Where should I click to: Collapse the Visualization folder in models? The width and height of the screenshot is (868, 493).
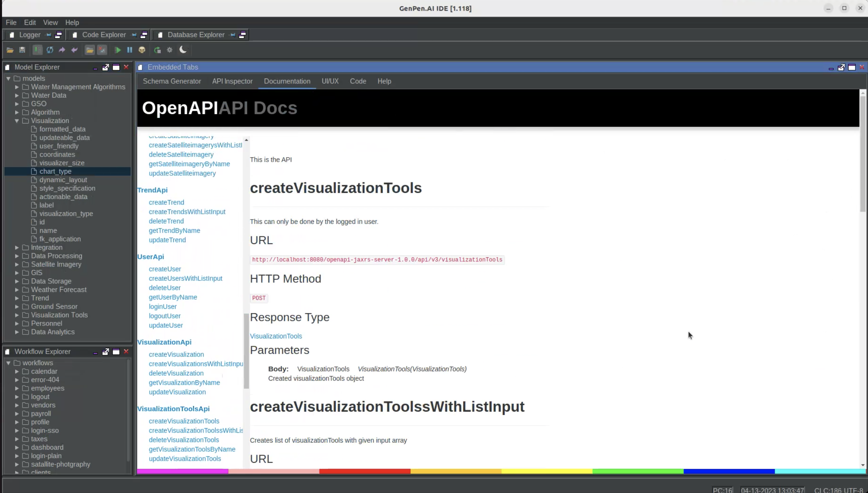[x=17, y=121]
